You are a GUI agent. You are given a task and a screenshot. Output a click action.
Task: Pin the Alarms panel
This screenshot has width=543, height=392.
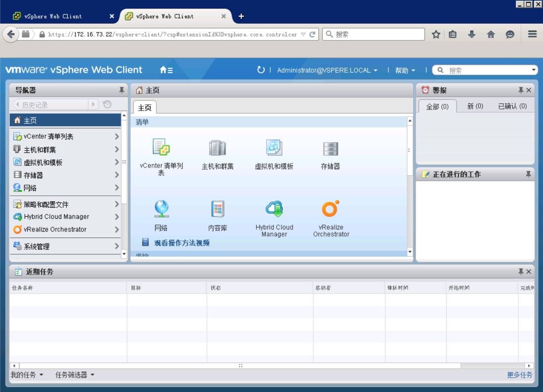click(x=521, y=90)
